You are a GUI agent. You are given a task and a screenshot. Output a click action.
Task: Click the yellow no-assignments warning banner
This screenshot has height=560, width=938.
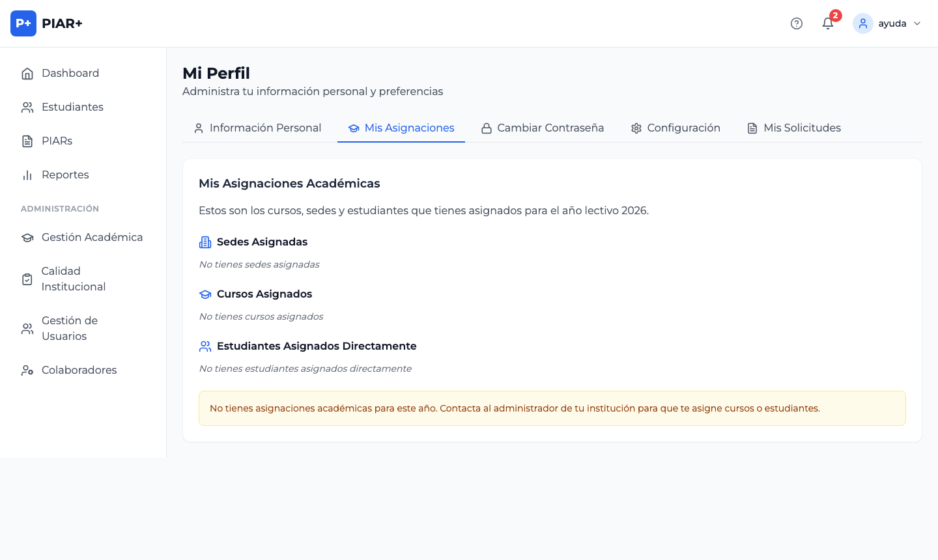(552, 408)
